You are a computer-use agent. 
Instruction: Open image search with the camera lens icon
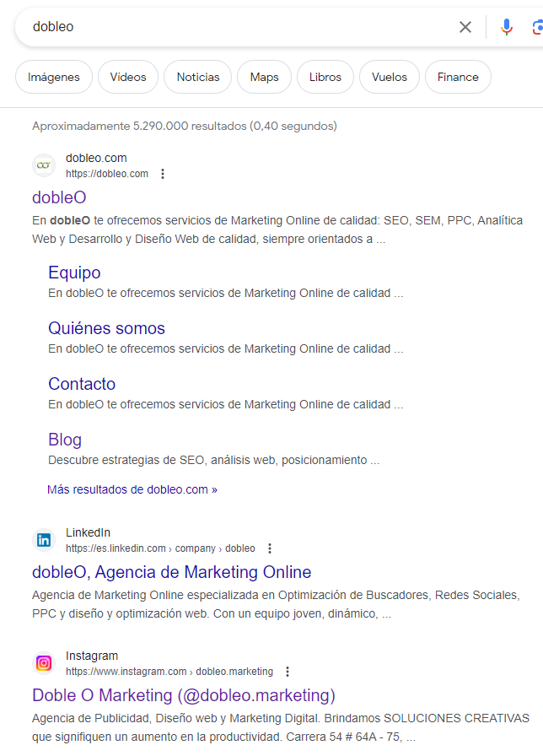538,27
